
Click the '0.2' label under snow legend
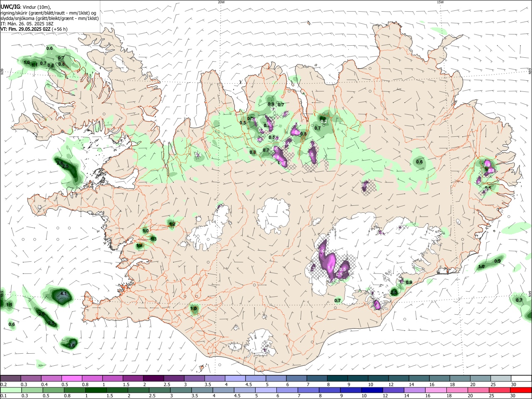(4, 384)
